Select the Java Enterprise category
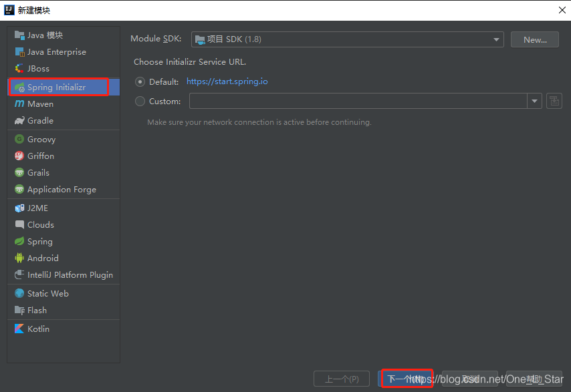This screenshot has width=571, height=392. coord(56,51)
